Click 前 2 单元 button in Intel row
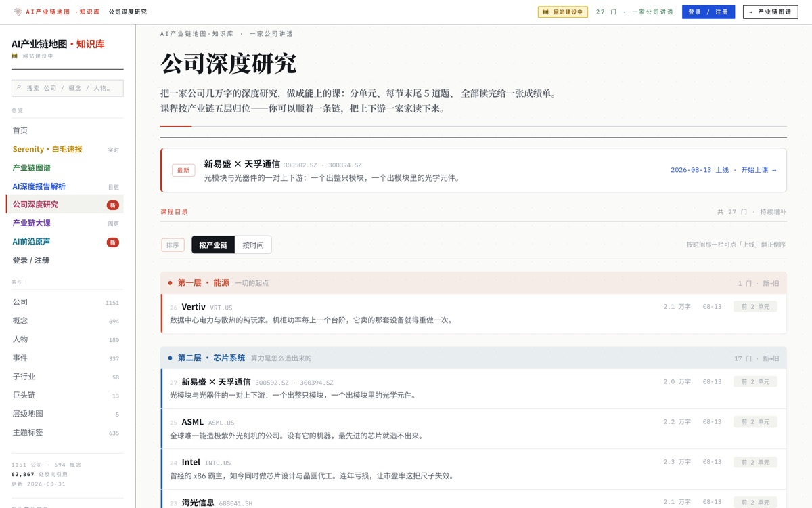Image resolution: width=812 pixels, height=508 pixels. click(755, 462)
